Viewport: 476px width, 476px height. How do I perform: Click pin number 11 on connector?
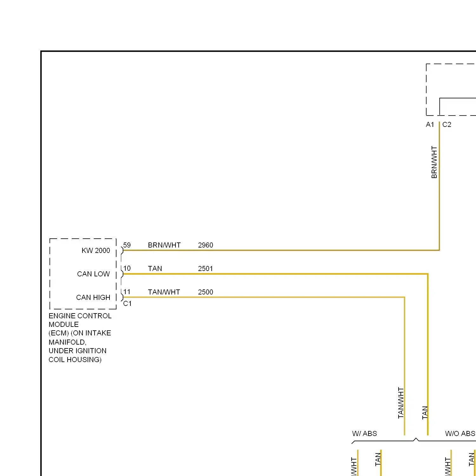pyautogui.click(x=127, y=292)
